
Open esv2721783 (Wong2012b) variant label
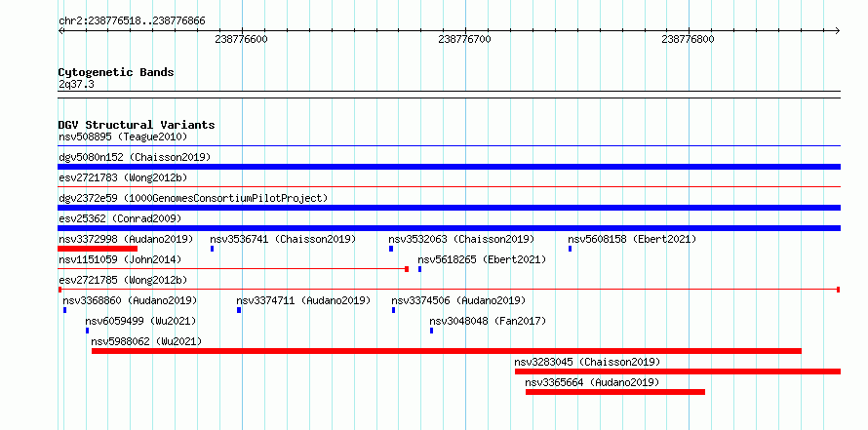[x=123, y=177]
